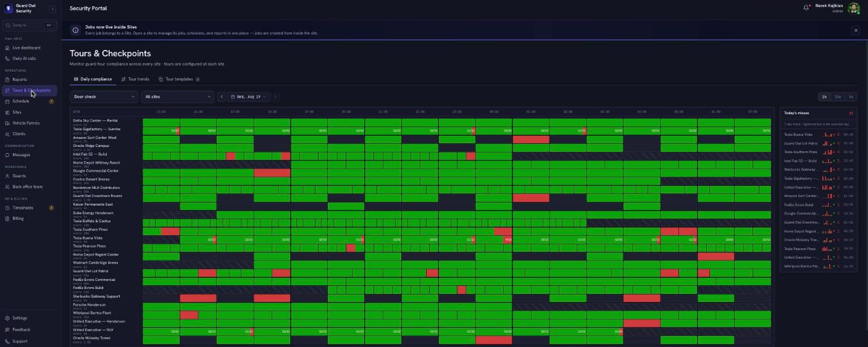Click the Messages chat bubble icon

(x=7, y=155)
